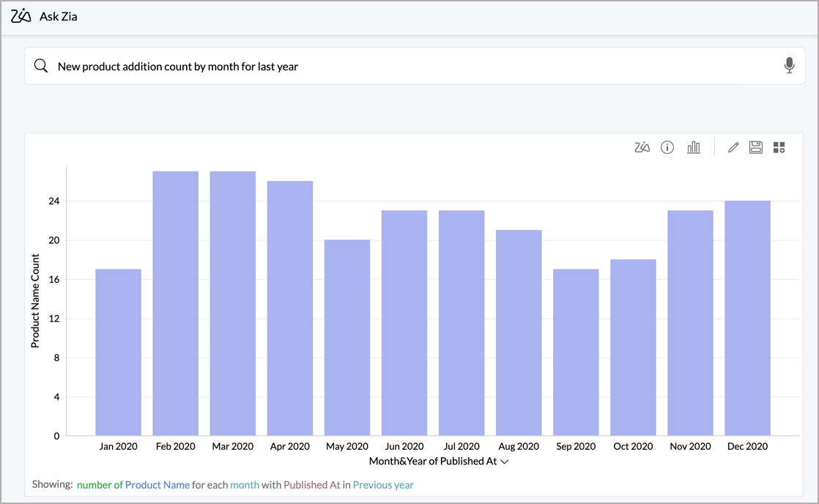Select the Jan 2020 bar in chart
This screenshot has width=819, height=504.
(x=118, y=352)
